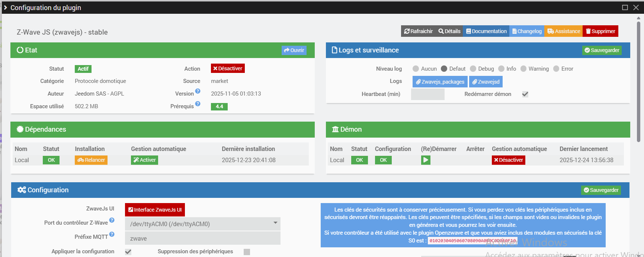Click Relancer dependencies installation
Image resolution: width=644 pixels, height=257 pixels.
[x=91, y=160]
